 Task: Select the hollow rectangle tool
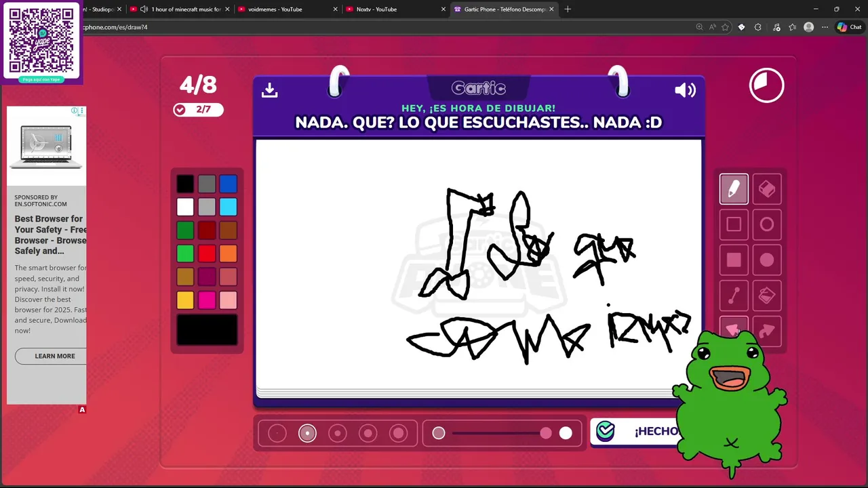(x=734, y=224)
